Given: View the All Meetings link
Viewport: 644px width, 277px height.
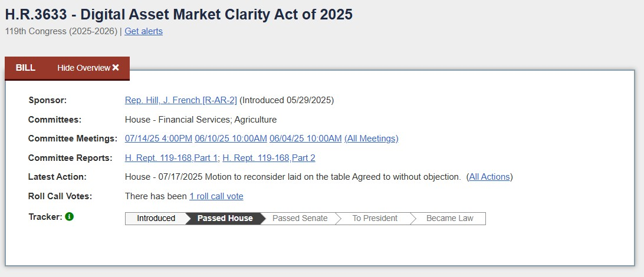Looking at the screenshot, I should click(x=372, y=138).
